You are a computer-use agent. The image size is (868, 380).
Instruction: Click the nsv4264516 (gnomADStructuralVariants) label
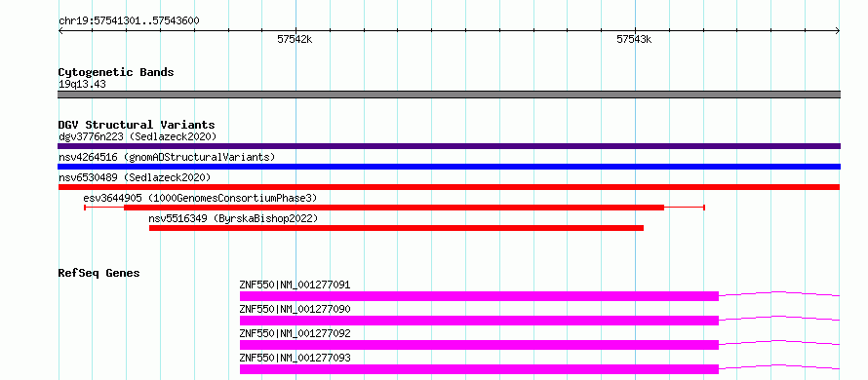point(167,157)
